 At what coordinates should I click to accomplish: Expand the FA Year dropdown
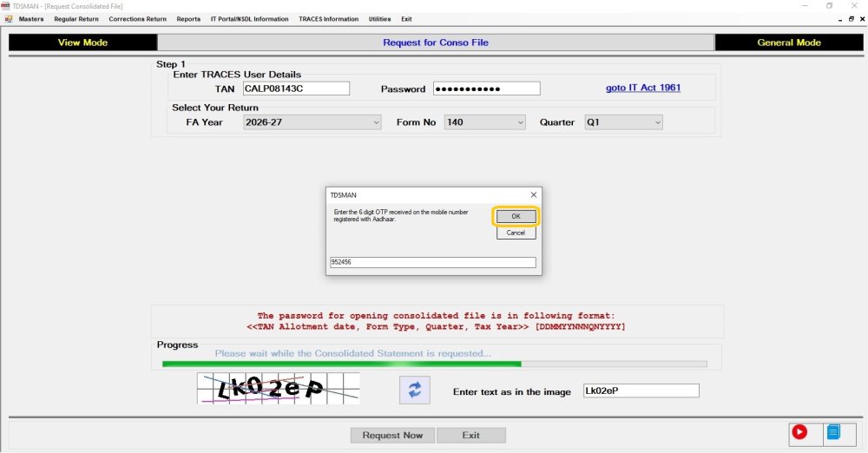[x=377, y=122]
